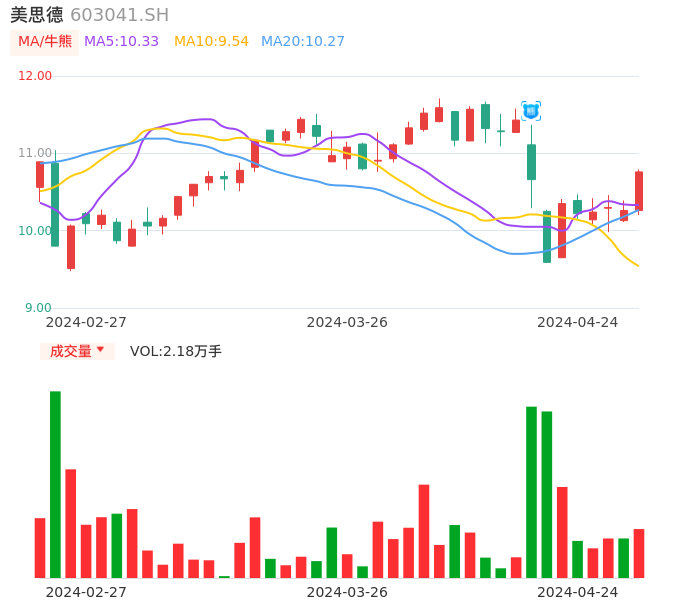Click the 2024-03-26 date label under volume chart
Viewport: 686px width, 606px height.
point(347,592)
